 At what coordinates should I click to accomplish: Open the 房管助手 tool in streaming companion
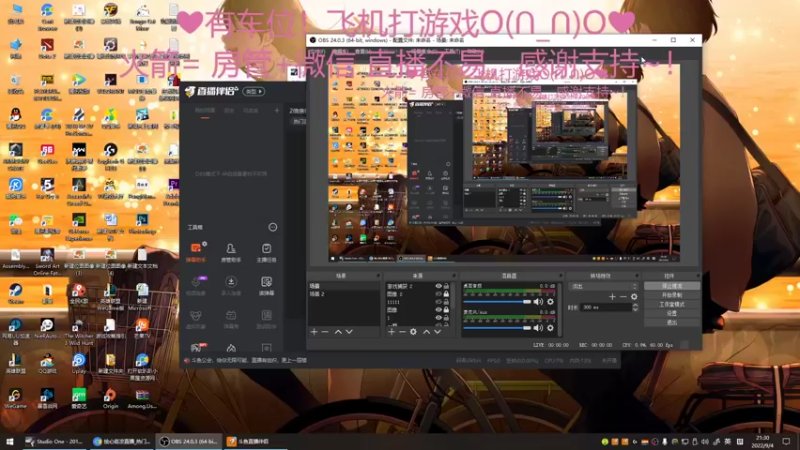pos(231,252)
